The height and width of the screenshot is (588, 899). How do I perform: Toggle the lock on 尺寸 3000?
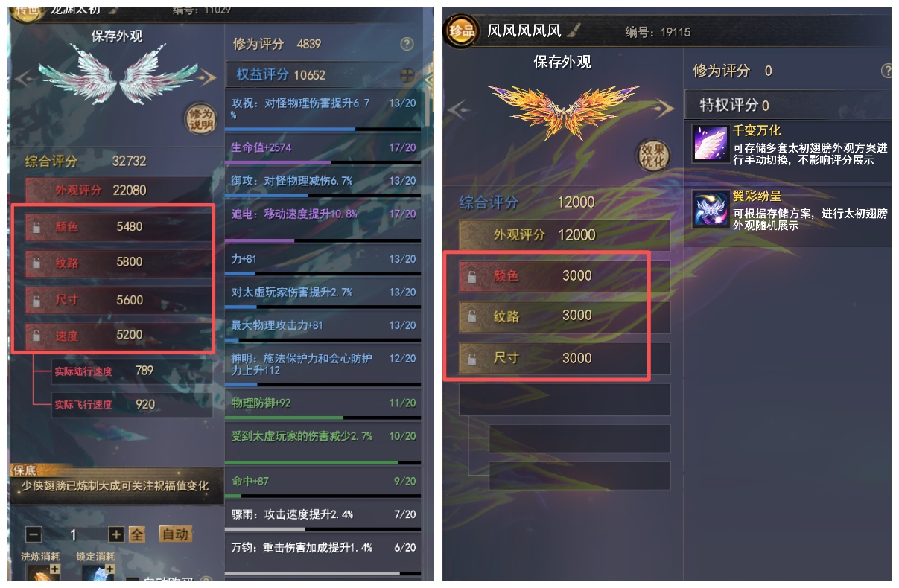pos(471,359)
